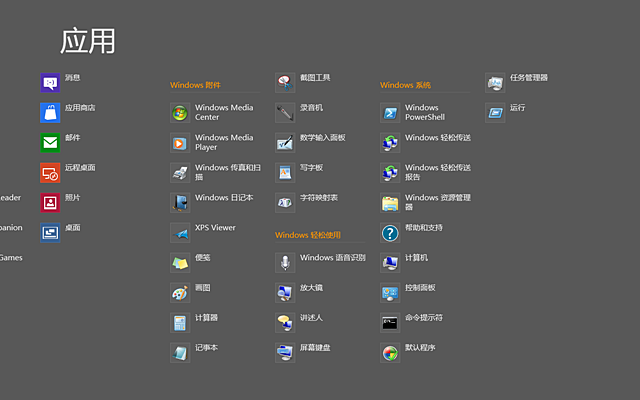Open Windows 传真和扫描 fax and scan
640x400 pixels.
coord(216,173)
